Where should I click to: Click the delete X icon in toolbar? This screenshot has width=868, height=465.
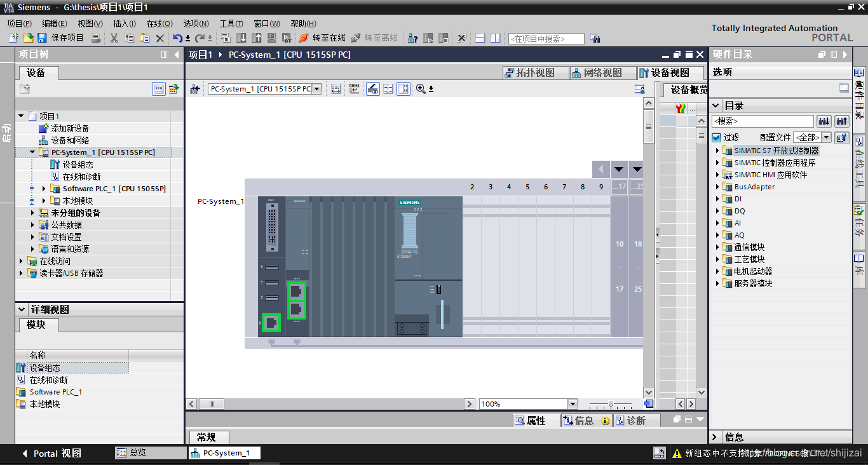tap(160, 38)
